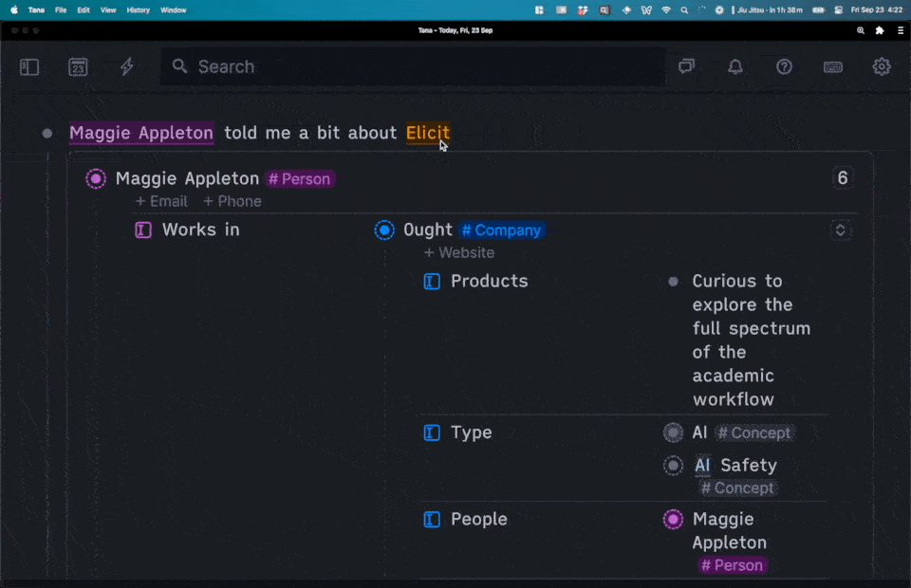Click the AI Safety node bullet icon
Screen dimensions: 911x588
(674, 466)
